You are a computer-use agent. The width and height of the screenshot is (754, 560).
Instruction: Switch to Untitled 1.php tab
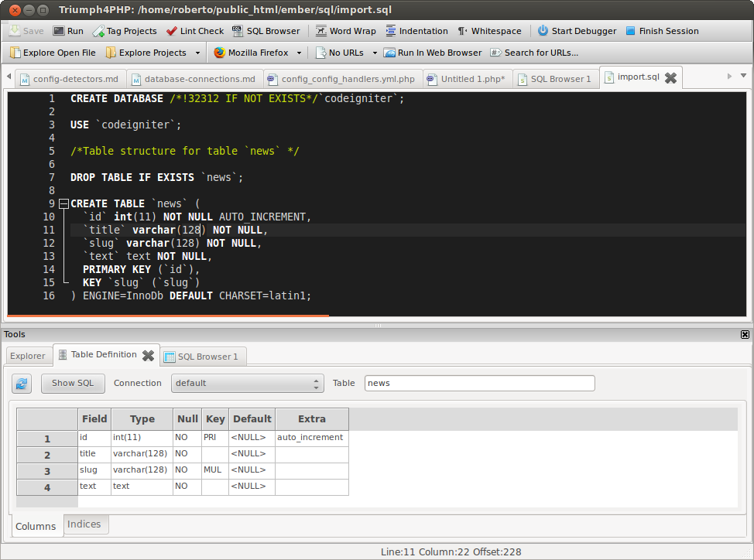click(x=467, y=79)
